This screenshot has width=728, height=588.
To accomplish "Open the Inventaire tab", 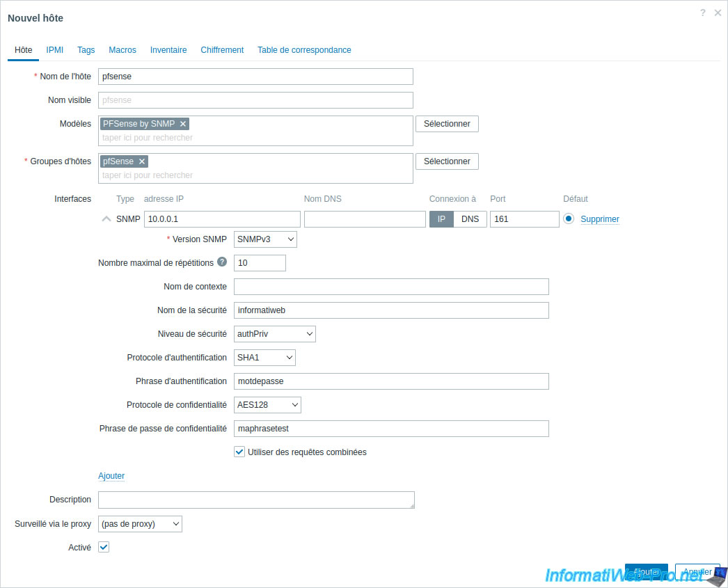I will (x=168, y=49).
